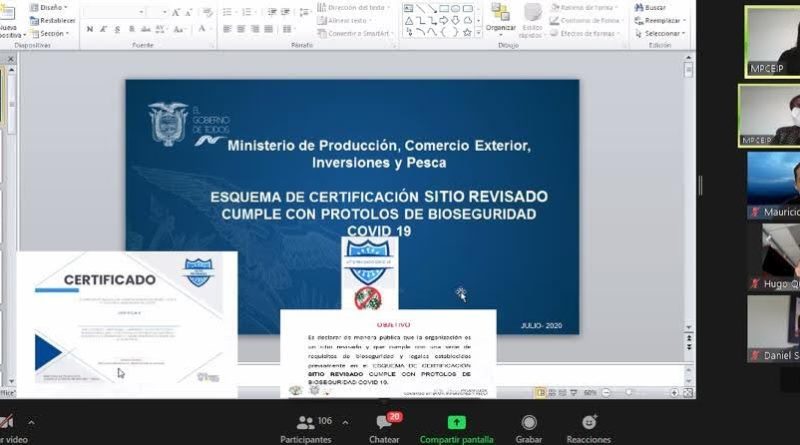Open the font size combo box
This screenshot has height=445, width=800.
157,12
